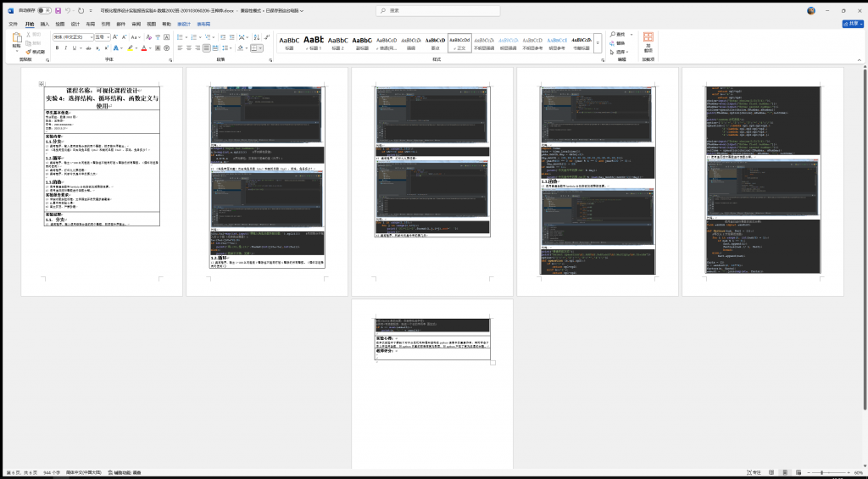Switch to the 审阅 ribbon tab
Screen dimensions: 868x479
pyautogui.click(x=136, y=24)
